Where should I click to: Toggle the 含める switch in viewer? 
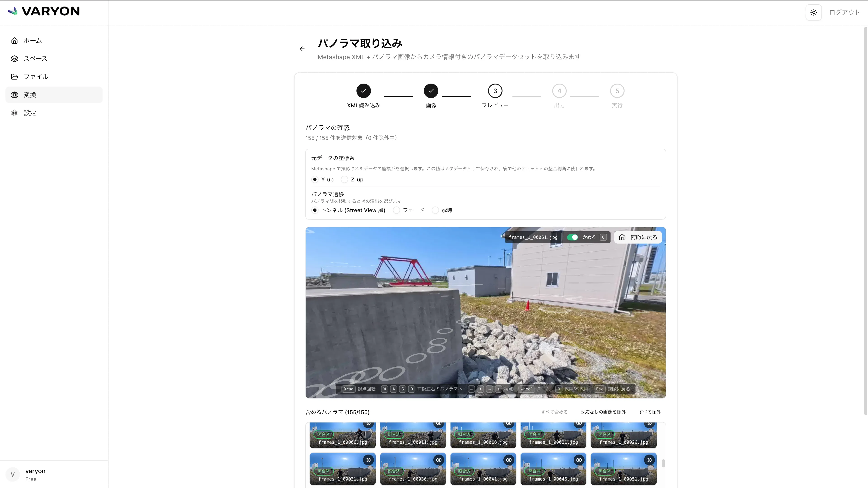click(572, 237)
